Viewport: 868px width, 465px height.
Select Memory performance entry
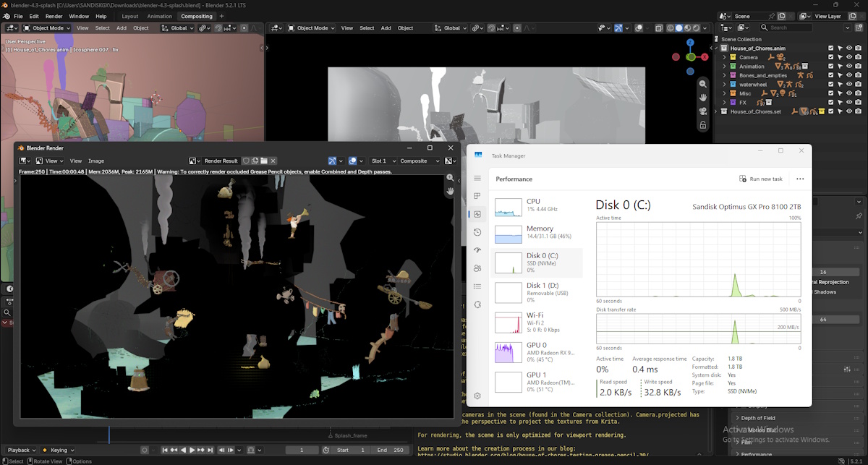click(x=537, y=233)
